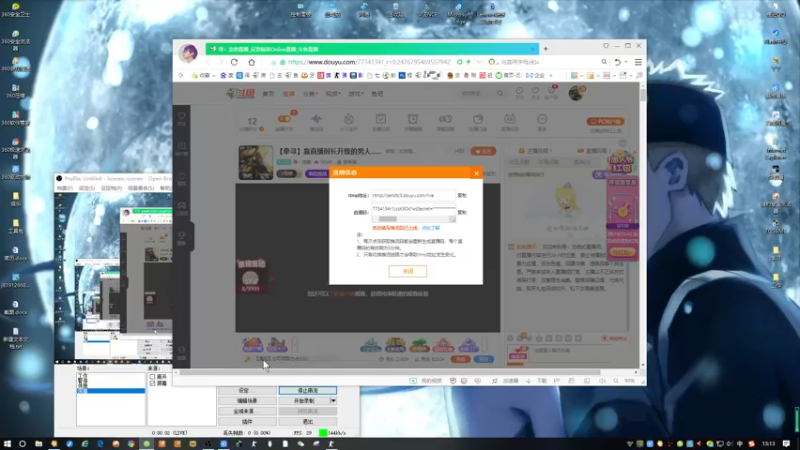Screen dimensions: 800x450
Task: Click the OBS 设定 button
Action: point(247,390)
